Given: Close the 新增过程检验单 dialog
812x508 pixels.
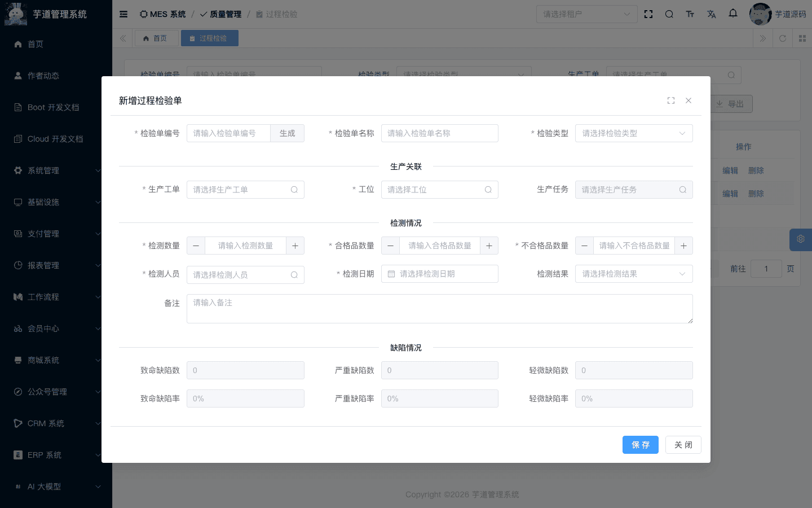Looking at the screenshot, I should pyautogui.click(x=689, y=100).
